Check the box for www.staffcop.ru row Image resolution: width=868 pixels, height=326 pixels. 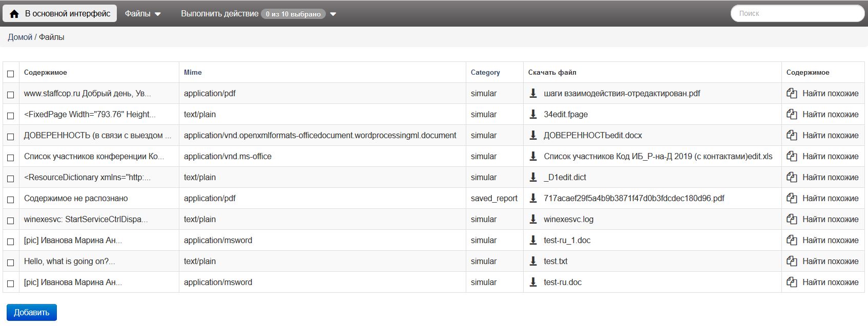pyautogui.click(x=10, y=95)
